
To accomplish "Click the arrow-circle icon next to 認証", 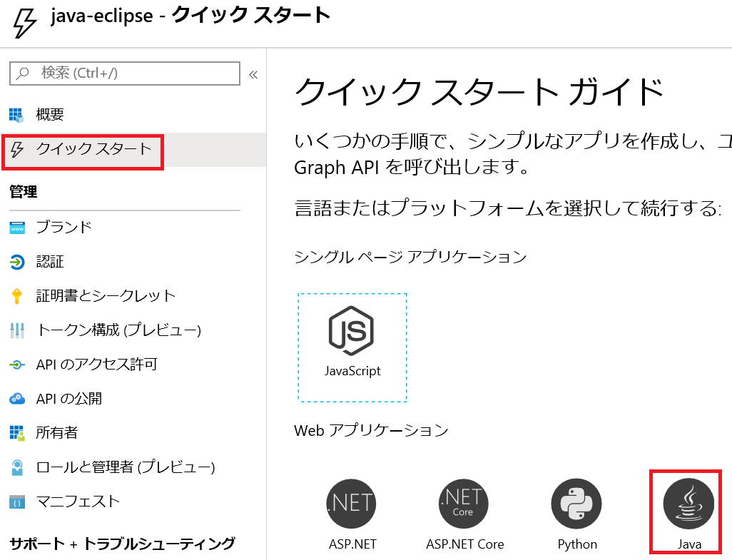I will click(x=17, y=262).
